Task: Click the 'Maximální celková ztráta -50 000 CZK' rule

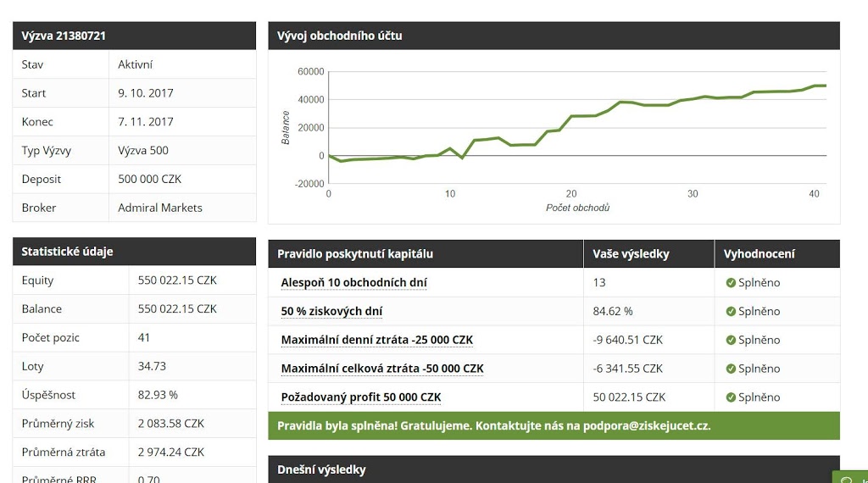Action: [x=382, y=369]
